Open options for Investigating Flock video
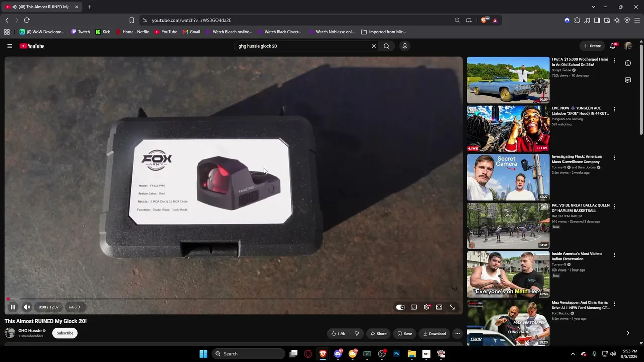 [x=614, y=157]
